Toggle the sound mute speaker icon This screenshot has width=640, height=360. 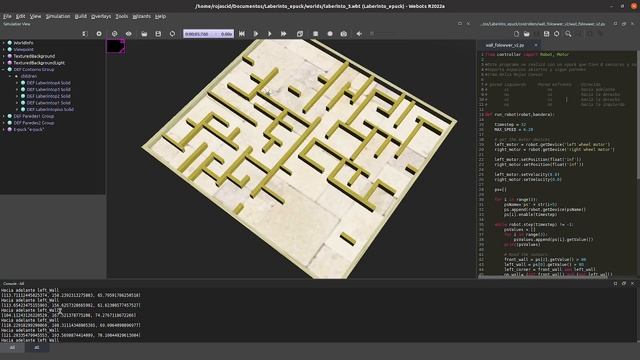tap(359, 34)
